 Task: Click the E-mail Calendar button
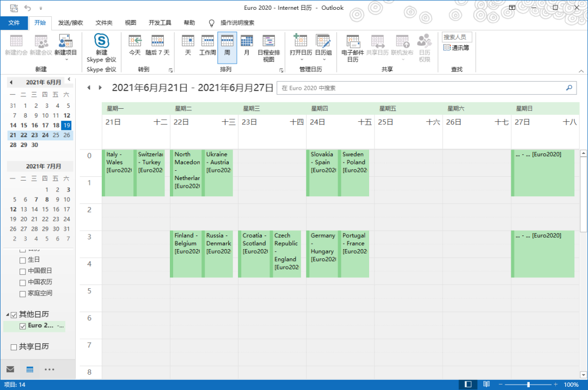(352, 48)
